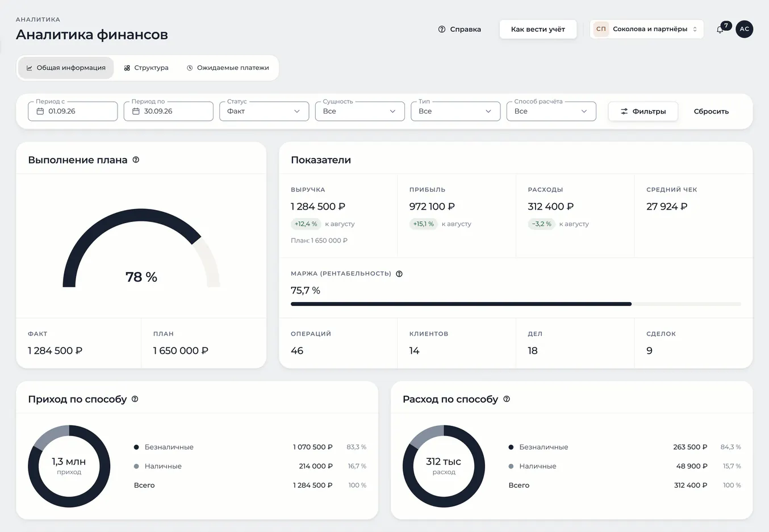
Task: Click Сбросить to reset filters
Action: [711, 111]
